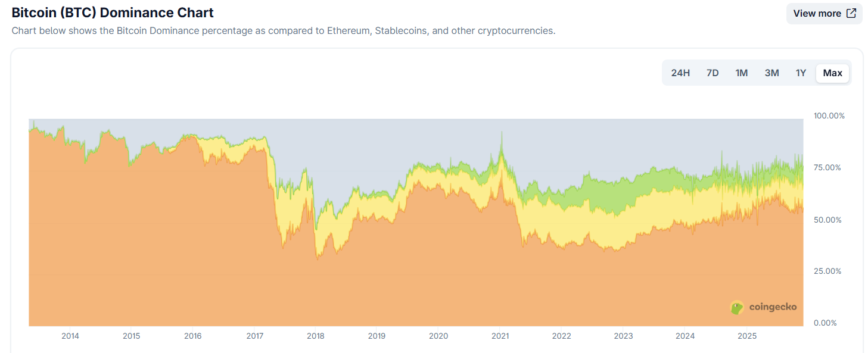Click the 2018 label on the time axis

[x=315, y=336]
